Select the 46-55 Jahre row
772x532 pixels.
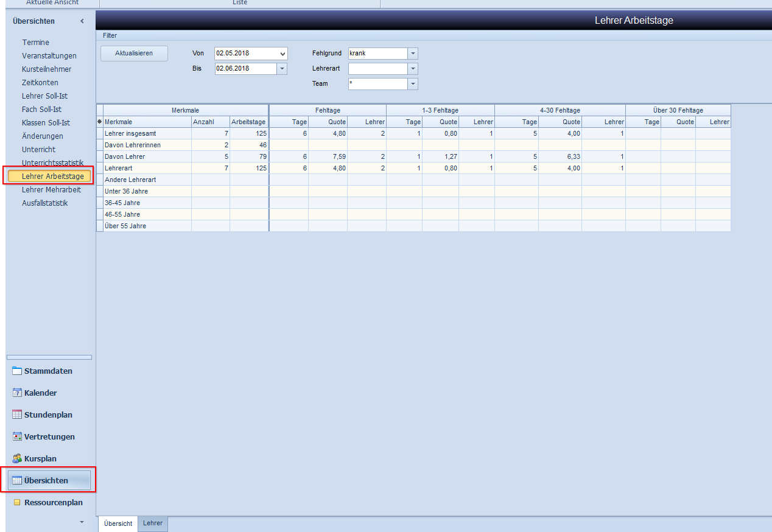coord(413,214)
